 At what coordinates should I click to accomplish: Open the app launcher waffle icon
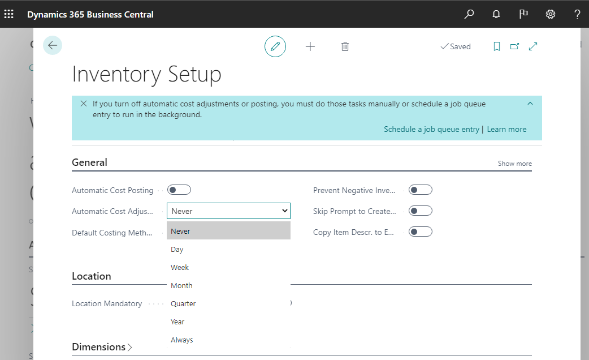[9, 14]
